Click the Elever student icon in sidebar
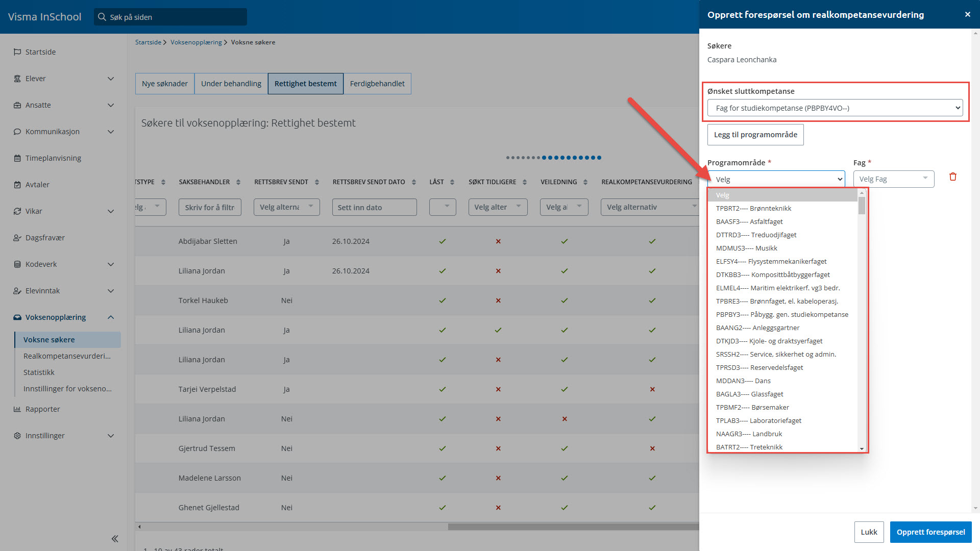The height and width of the screenshot is (551, 980). coord(17,79)
